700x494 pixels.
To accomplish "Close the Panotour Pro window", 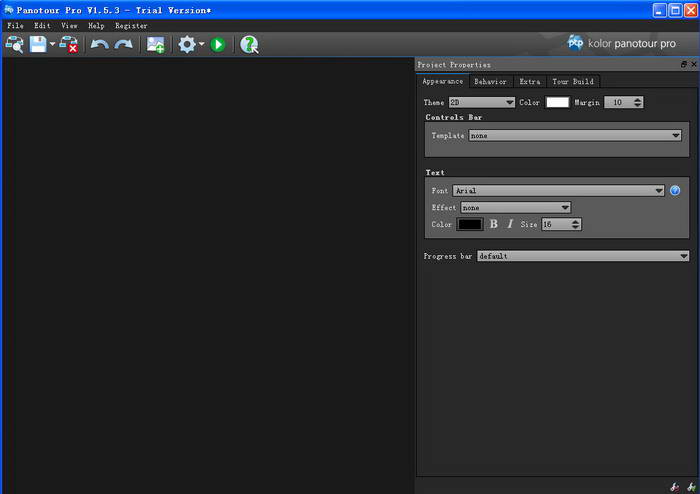I will pos(691,10).
